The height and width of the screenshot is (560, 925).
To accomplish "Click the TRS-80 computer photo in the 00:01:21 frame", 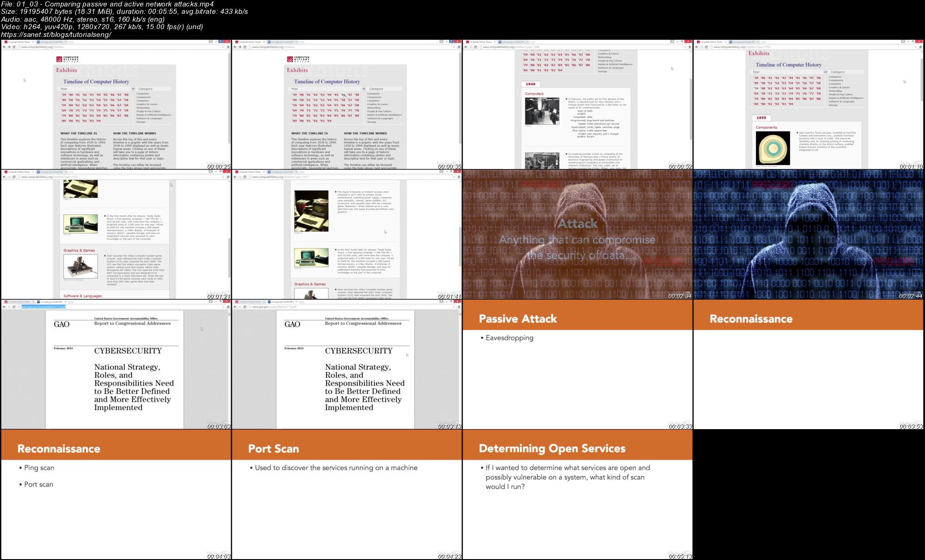I will pos(80,223).
